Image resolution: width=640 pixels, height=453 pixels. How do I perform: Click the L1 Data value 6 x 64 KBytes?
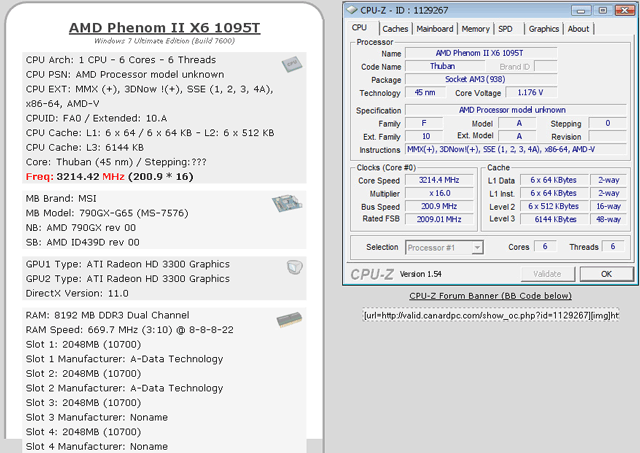click(553, 180)
